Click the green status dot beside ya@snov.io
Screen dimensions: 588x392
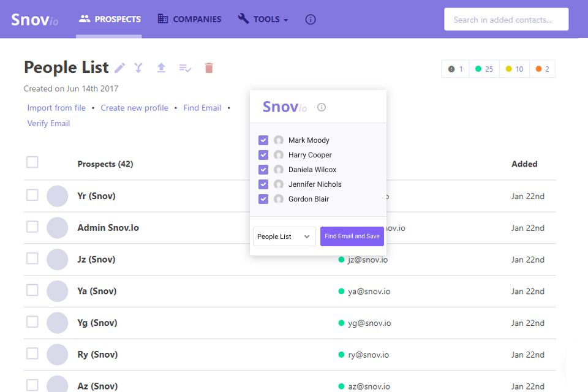[341, 291]
